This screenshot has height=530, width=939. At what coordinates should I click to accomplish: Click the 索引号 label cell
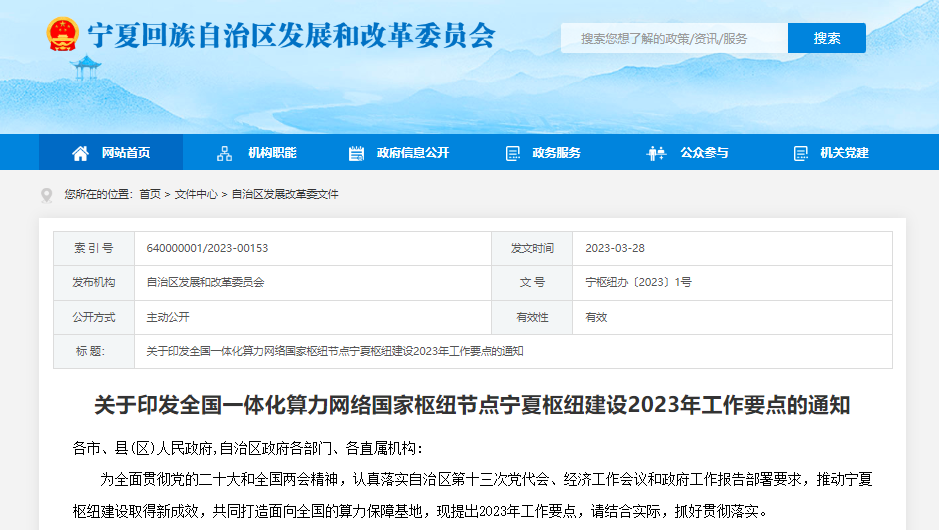click(x=94, y=248)
